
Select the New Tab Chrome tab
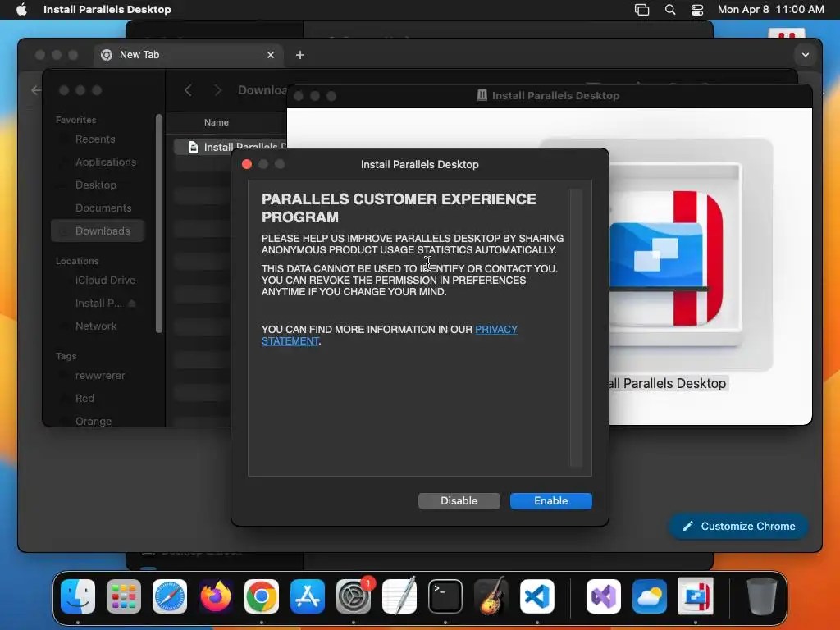189,55
